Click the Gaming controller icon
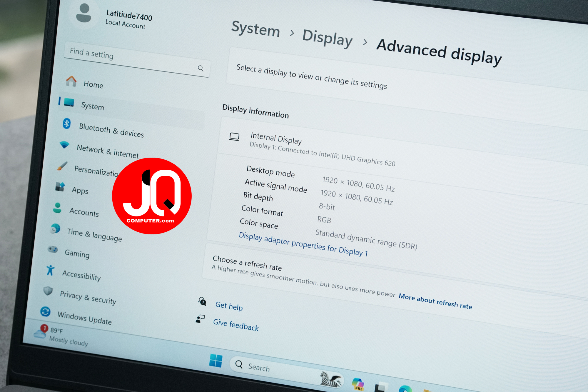Viewport: 588px width, 392px height. tap(53, 250)
